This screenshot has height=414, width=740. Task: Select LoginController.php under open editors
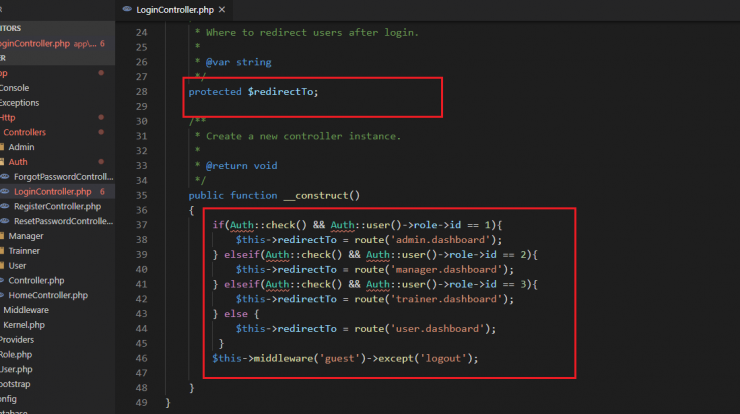point(40,44)
